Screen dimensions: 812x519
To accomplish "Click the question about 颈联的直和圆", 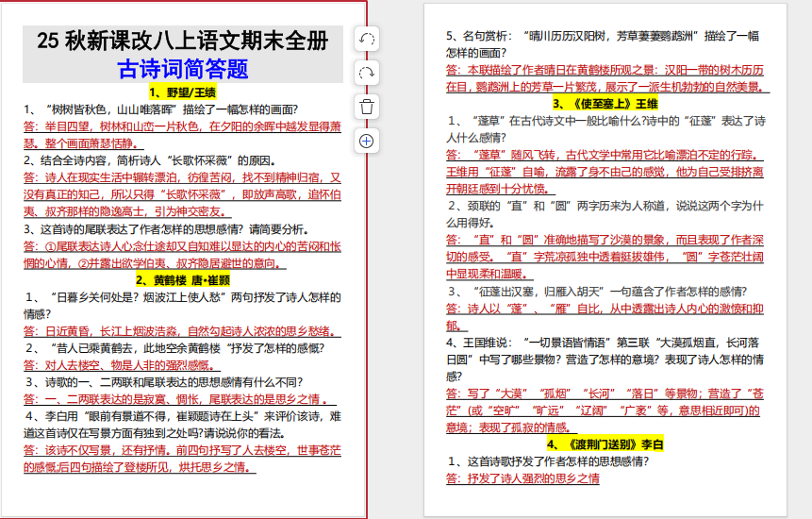I will coord(605,206).
